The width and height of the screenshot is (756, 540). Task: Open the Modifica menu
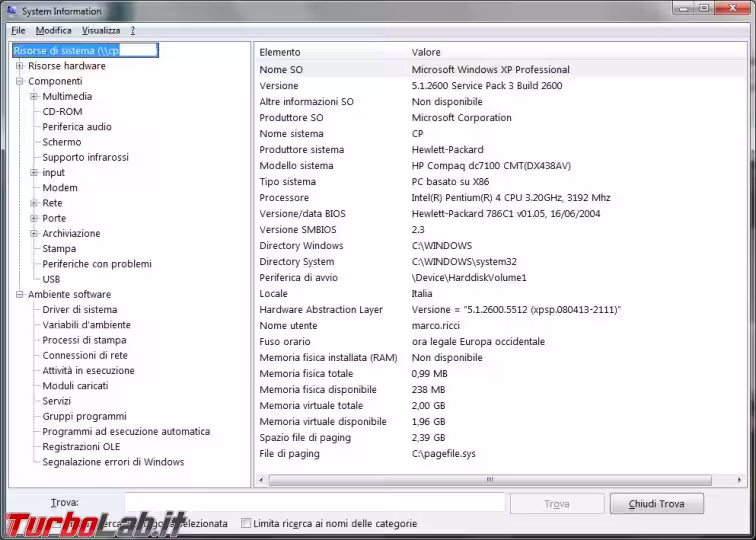coord(53,31)
